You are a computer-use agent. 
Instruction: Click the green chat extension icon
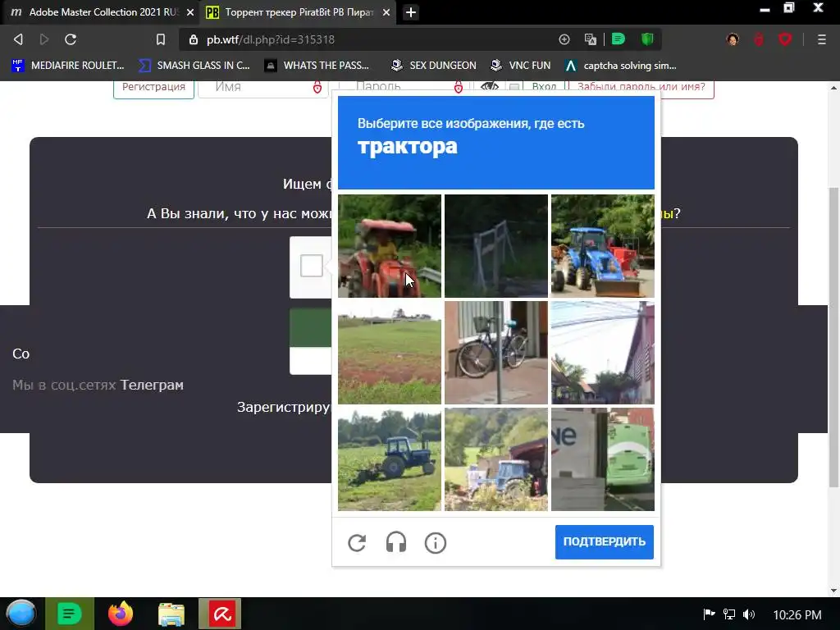click(619, 39)
